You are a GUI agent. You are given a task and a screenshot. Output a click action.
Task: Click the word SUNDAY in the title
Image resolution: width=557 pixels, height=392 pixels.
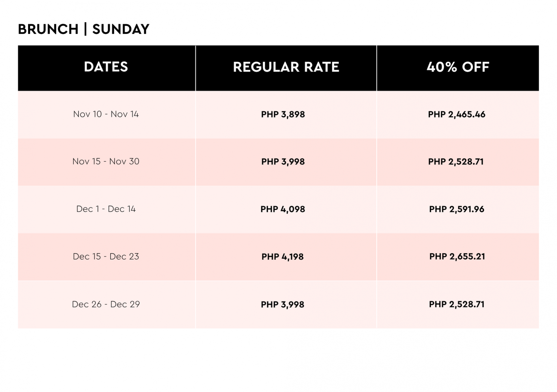(x=121, y=29)
